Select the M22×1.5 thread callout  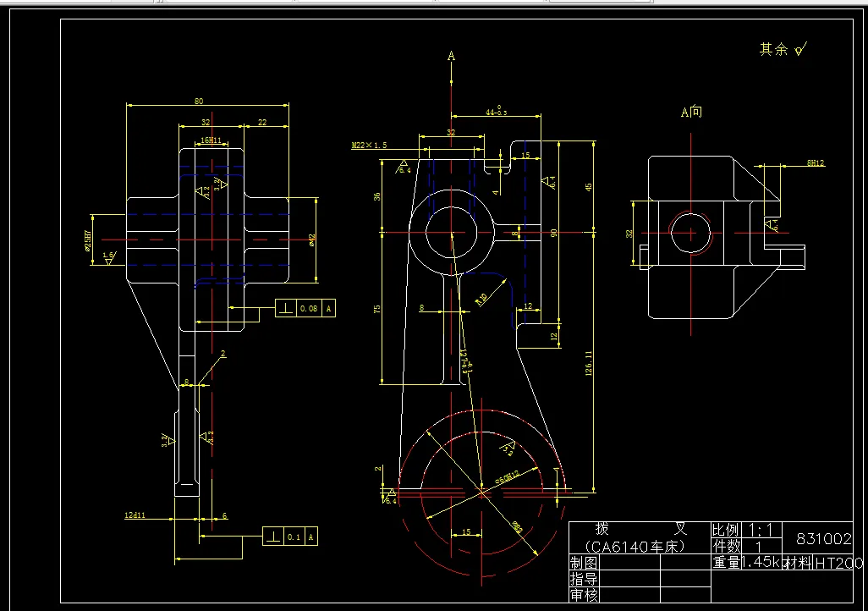[369, 145]
